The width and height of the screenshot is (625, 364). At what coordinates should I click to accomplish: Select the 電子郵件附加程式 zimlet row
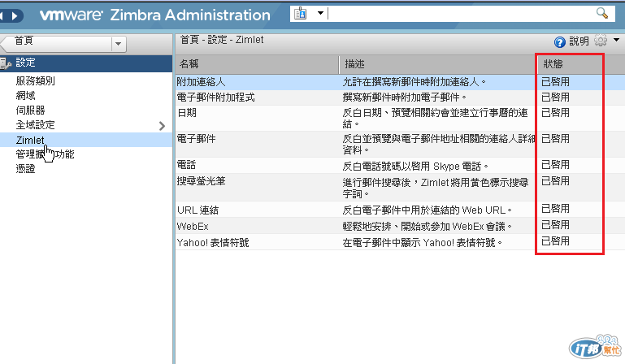400,97
